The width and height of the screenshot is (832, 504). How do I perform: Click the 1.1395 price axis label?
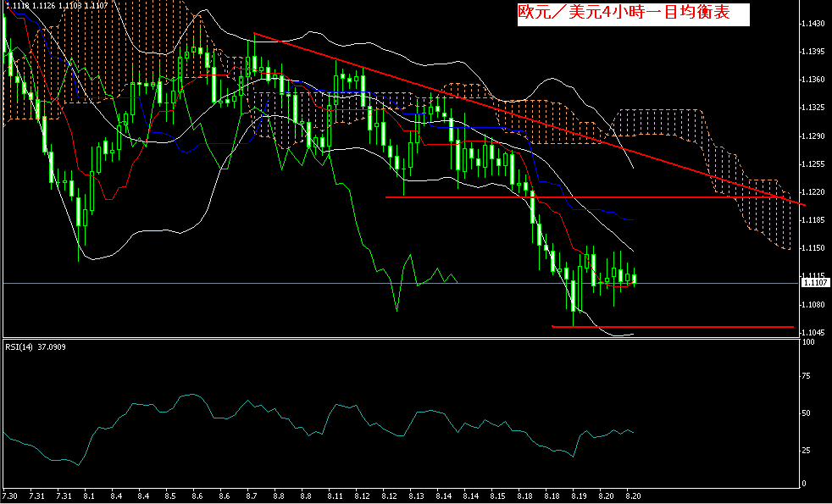click(x=814, y=52)
